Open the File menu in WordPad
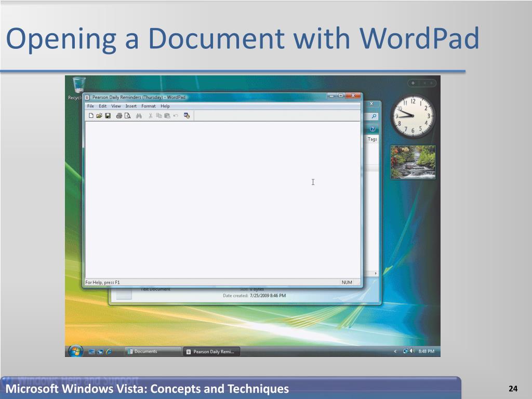Viewport: 532px width, 399px height. (x=90, y=106)
